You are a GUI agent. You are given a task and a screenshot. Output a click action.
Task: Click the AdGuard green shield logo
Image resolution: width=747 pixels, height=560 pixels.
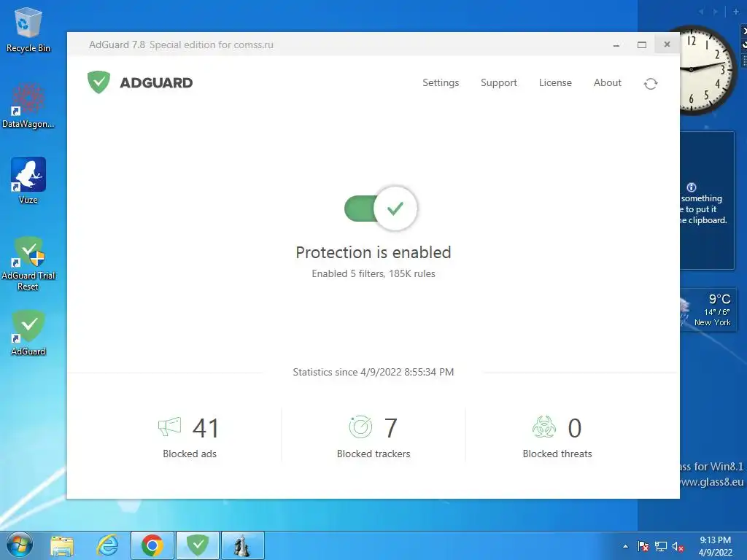coord(98,82)
